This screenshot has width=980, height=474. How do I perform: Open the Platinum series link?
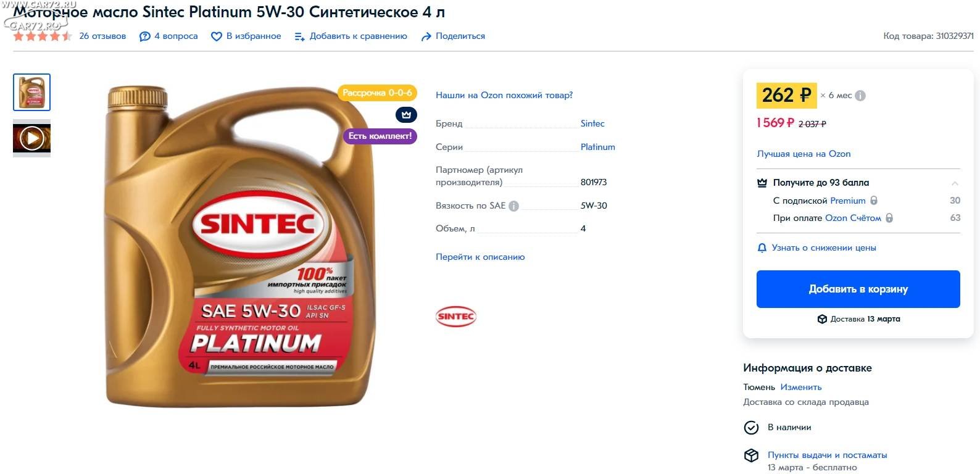click(598, 147)
